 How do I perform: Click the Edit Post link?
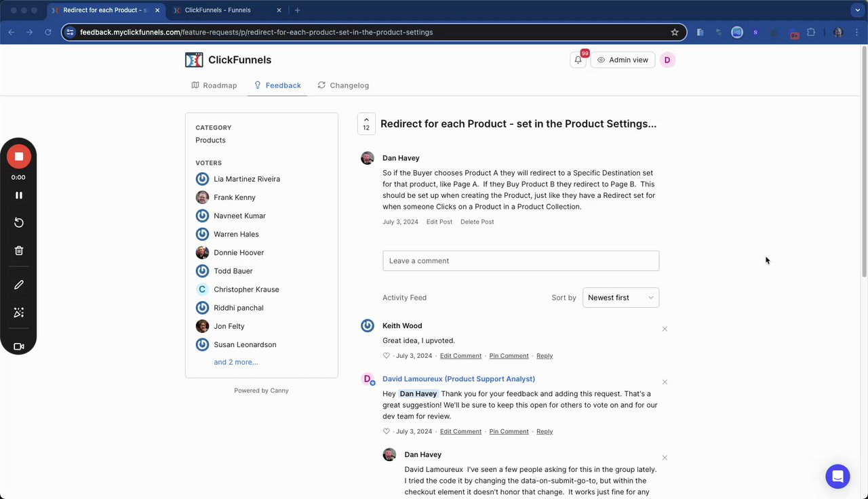tap(439, 222)
